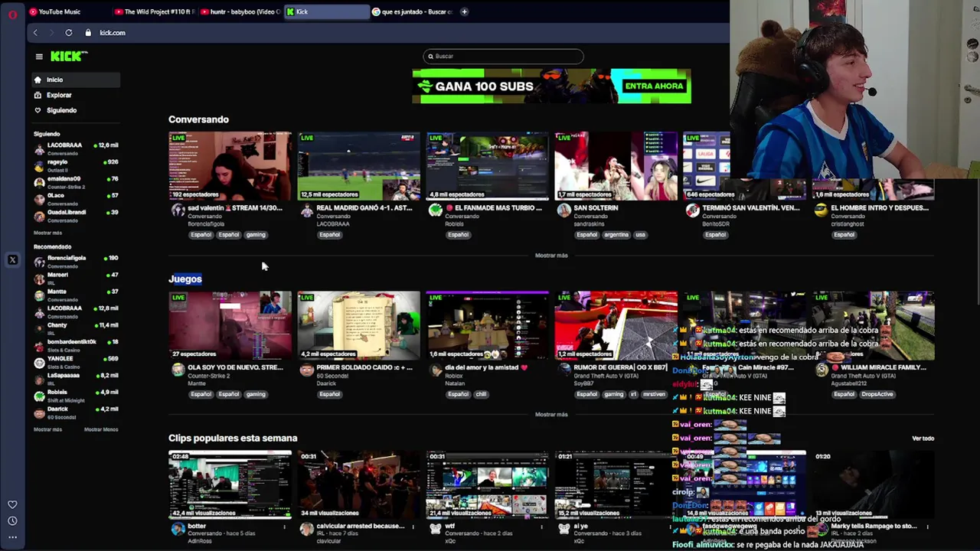Click the padlock site info icon
The image size is (980, 551).
tap(88, 33)
